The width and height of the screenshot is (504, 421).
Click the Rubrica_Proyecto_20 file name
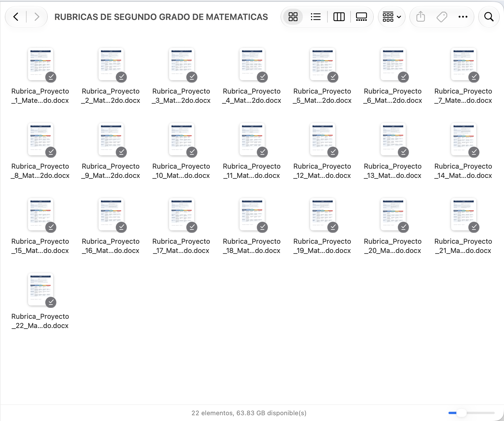pos(393,246)
